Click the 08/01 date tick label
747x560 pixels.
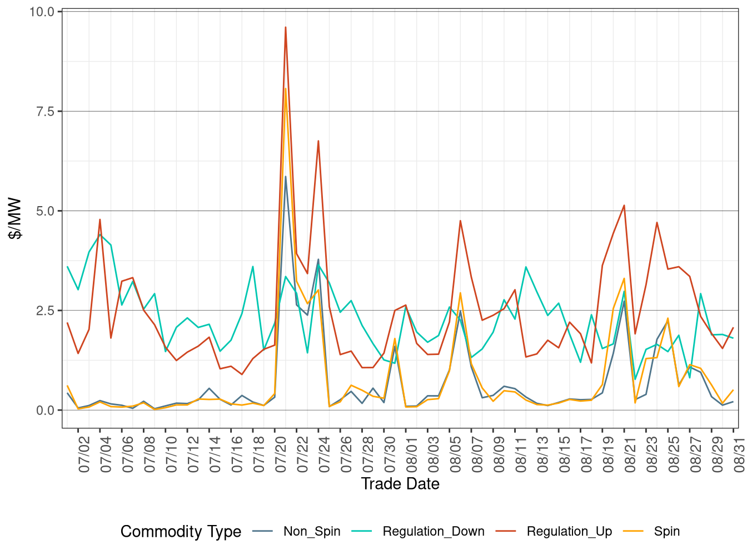pos(412,454)
